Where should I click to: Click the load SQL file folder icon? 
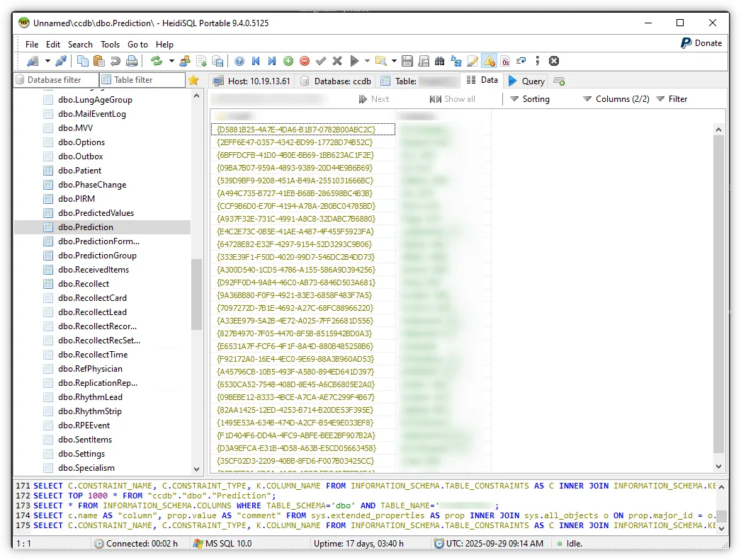(x=380, y=61)
